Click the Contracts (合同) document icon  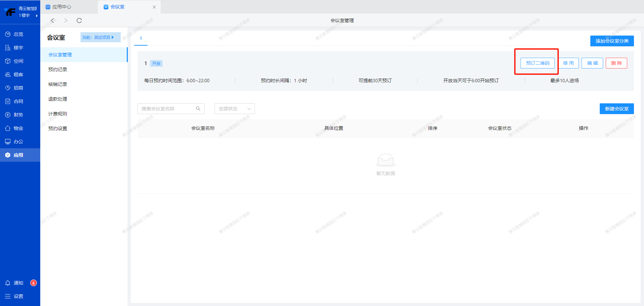click(8, 101)
